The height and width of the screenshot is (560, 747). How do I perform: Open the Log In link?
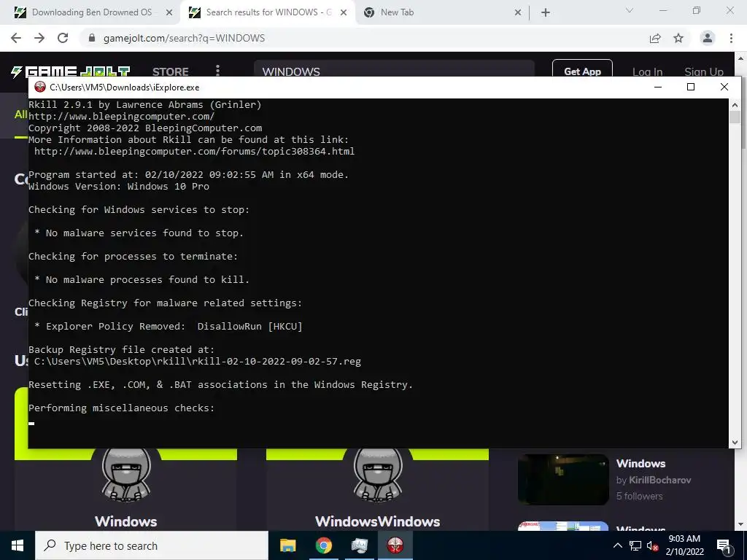[x=648, y=72]
